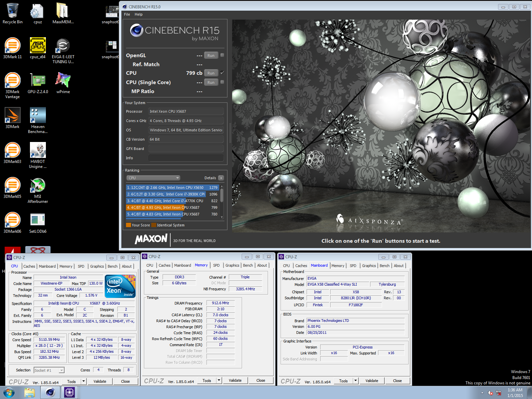The height and width of the screenshot is (399, 532).
Task: Open 3DMark03 desktop icon
Action: 13,153
